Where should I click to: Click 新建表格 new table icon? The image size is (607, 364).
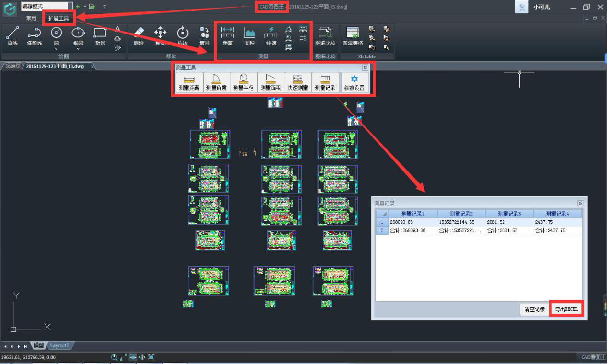point(352,36)
